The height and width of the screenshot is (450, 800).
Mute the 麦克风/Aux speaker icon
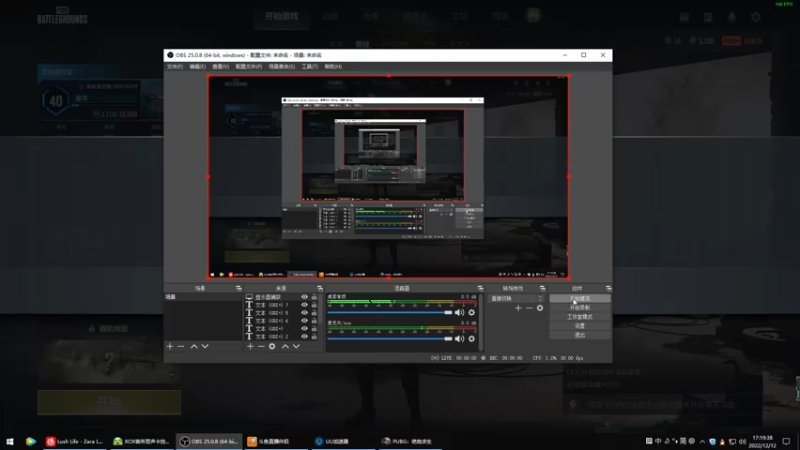459,339
